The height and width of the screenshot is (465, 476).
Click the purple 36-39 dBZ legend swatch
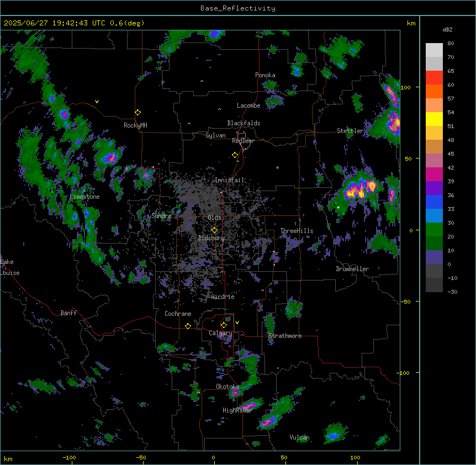coord(434,188)
